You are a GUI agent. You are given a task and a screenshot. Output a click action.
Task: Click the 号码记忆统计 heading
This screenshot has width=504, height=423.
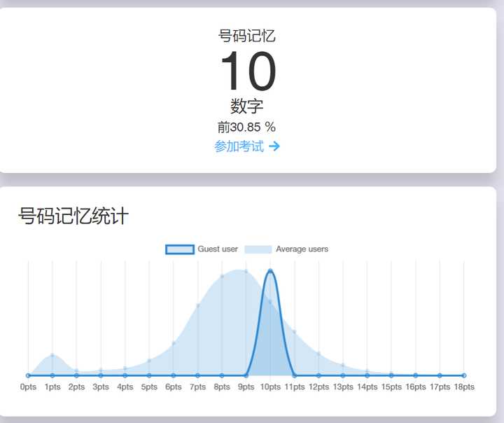[73, 216]
